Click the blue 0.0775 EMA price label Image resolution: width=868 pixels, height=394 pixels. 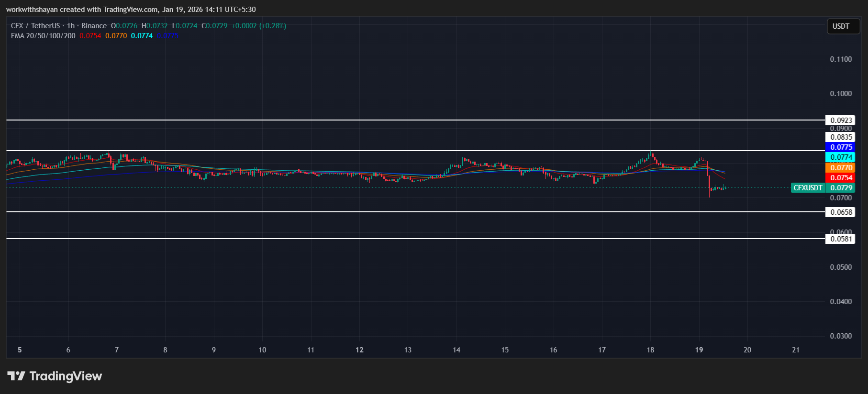coord(841,147)
